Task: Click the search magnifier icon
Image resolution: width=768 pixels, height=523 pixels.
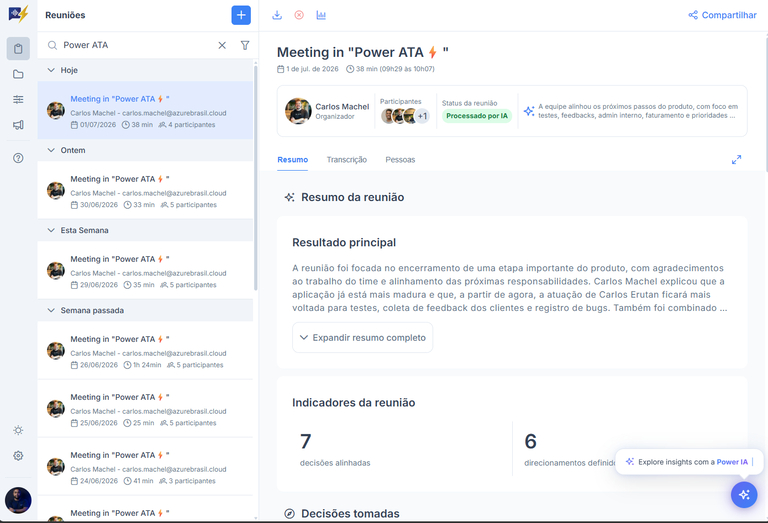Action: click(52, 45)
